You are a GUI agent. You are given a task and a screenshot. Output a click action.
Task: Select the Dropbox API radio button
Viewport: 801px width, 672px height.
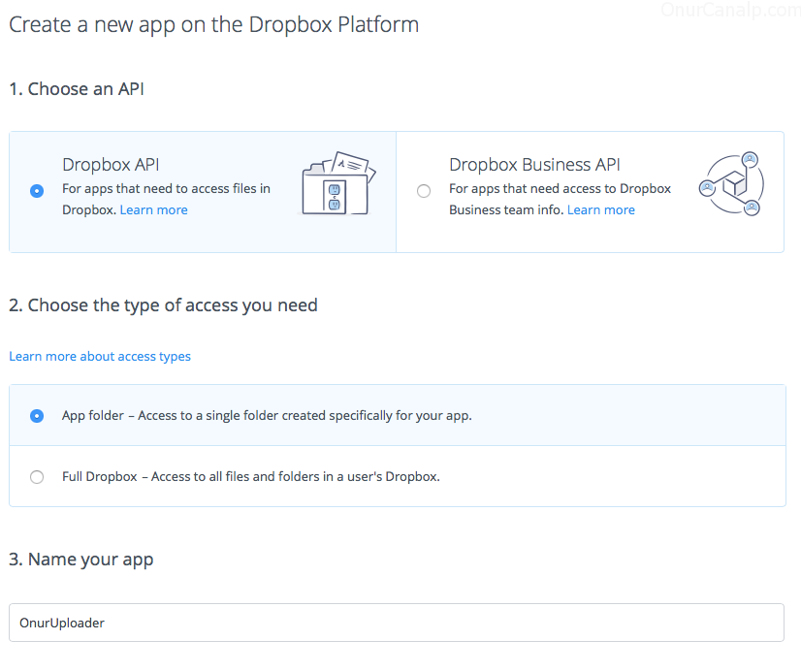click(x=37, y=190)
